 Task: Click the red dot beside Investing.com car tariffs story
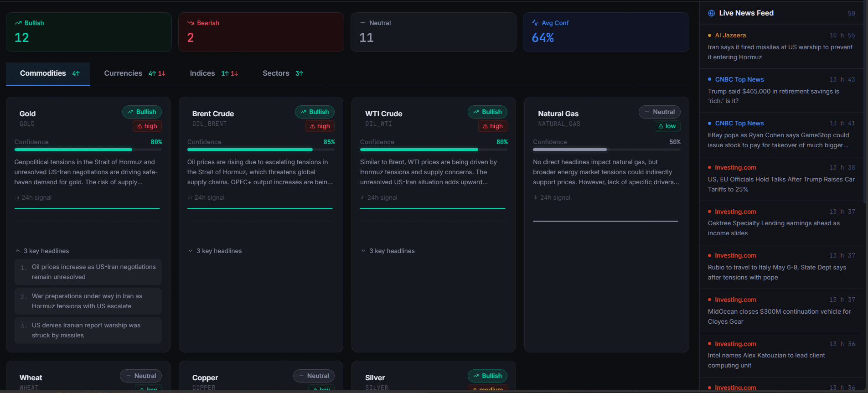point(710,167)
